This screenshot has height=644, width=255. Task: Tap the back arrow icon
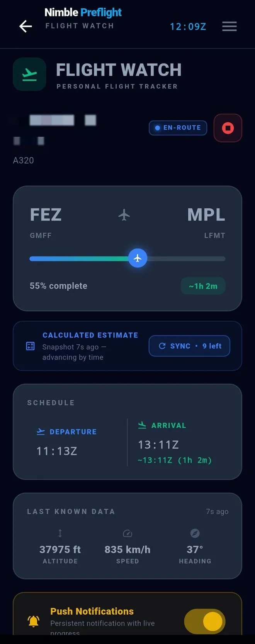[x=25, y=26]
